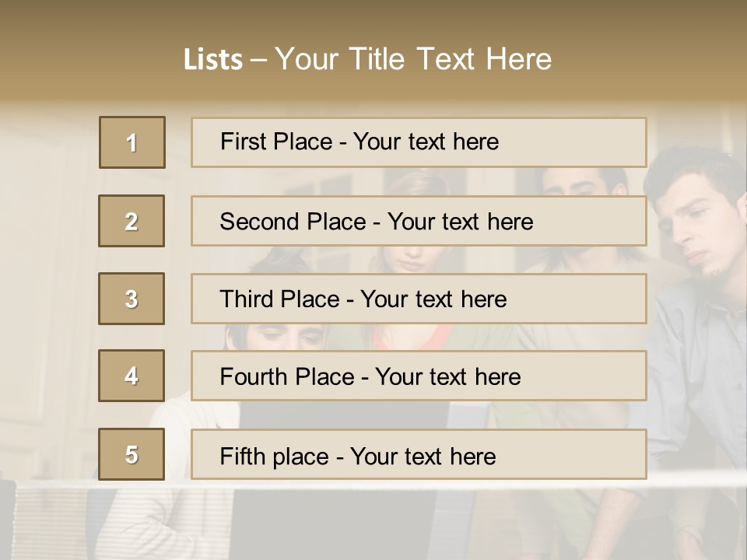Select the 'Your Title Text Here' title text
The image size is (747, 560).
(x=413, y=59)
